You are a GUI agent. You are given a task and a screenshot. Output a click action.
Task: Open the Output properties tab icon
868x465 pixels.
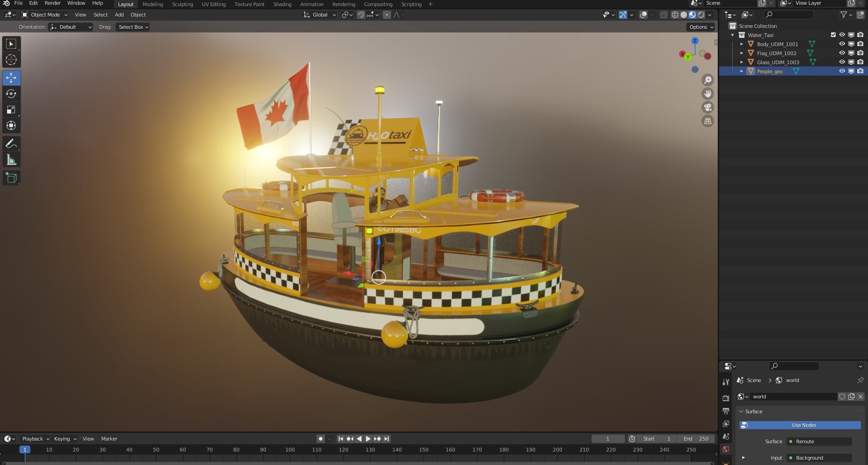click(726, 411)
